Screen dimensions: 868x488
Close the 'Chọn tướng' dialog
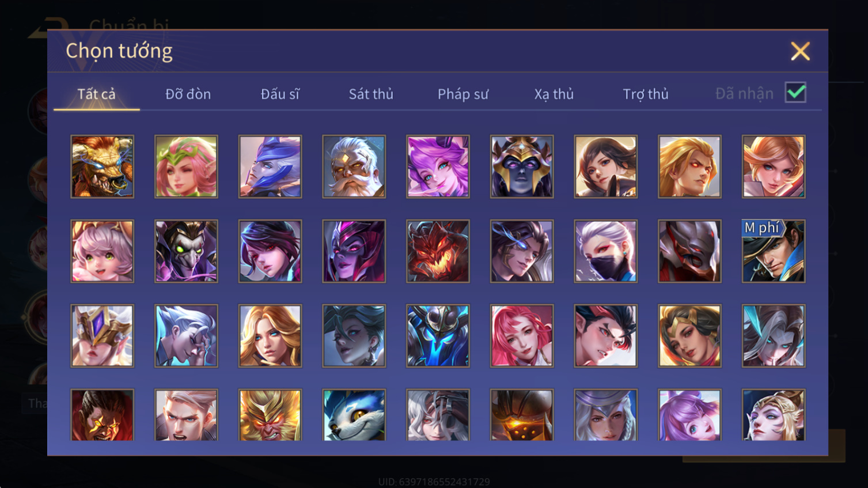point(800,51)
